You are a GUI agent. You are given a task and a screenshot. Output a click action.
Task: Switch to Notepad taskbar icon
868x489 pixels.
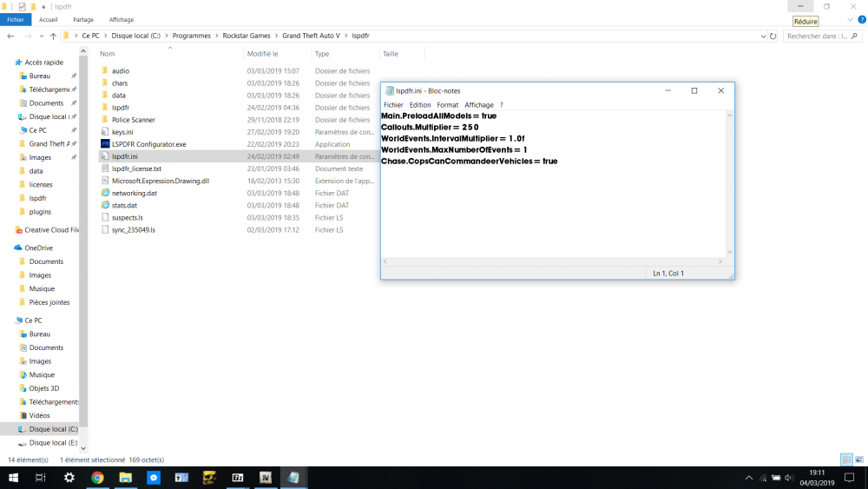[293, 478]
